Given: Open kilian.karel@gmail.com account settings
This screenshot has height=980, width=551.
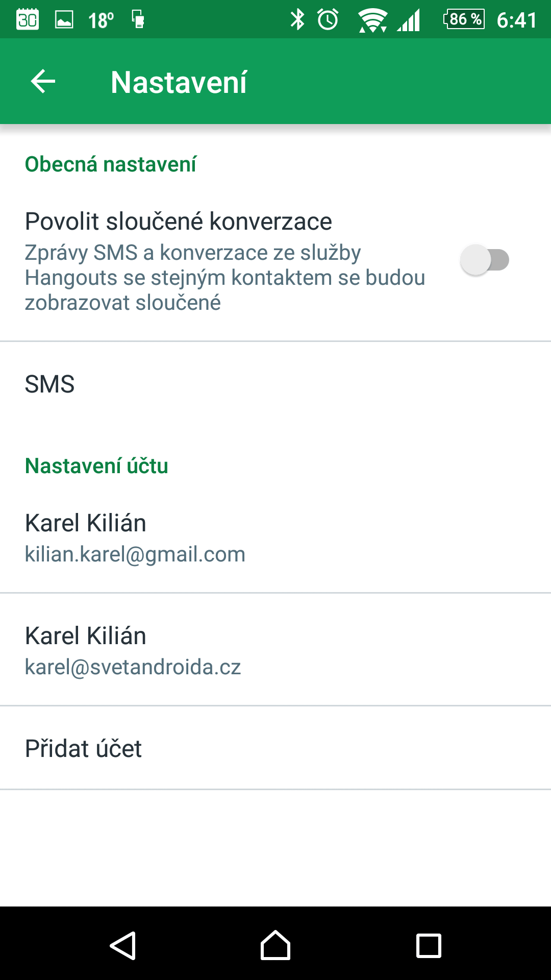Looking at the screenshot, I should [275, 537].
